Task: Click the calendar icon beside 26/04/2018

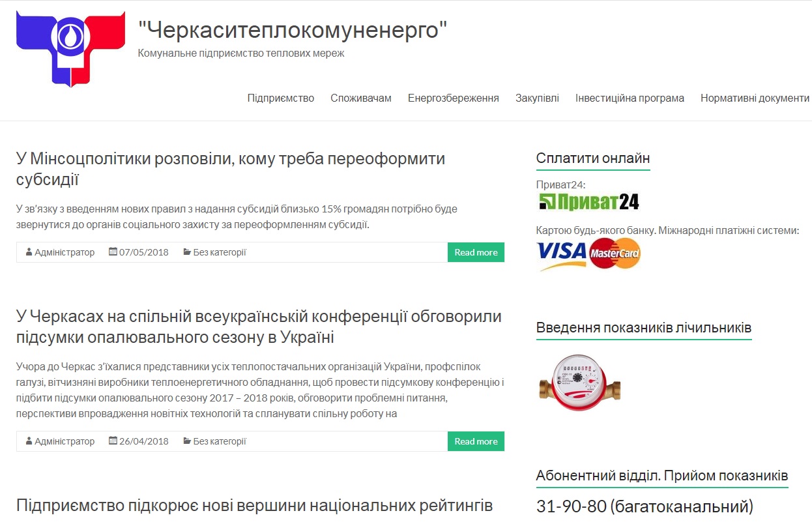Action: click(x=113, y=441)
